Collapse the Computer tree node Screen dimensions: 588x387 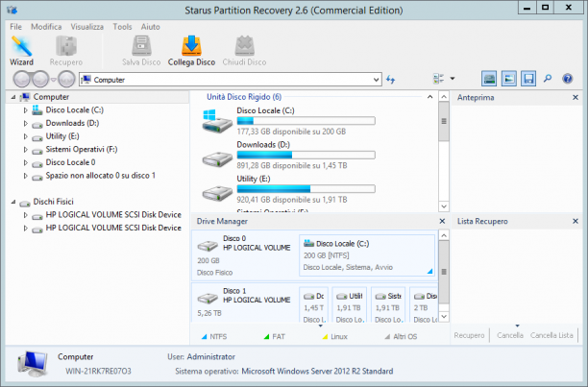[x=13, y=97]
